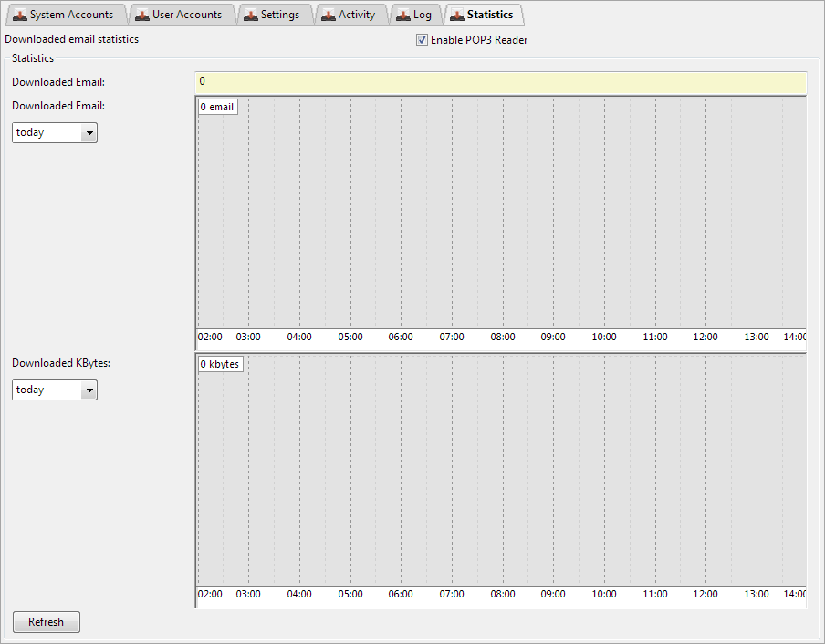Click the '0 kbytes' chart label
This screenshot has height=644, width=825.
coord(220,364)
